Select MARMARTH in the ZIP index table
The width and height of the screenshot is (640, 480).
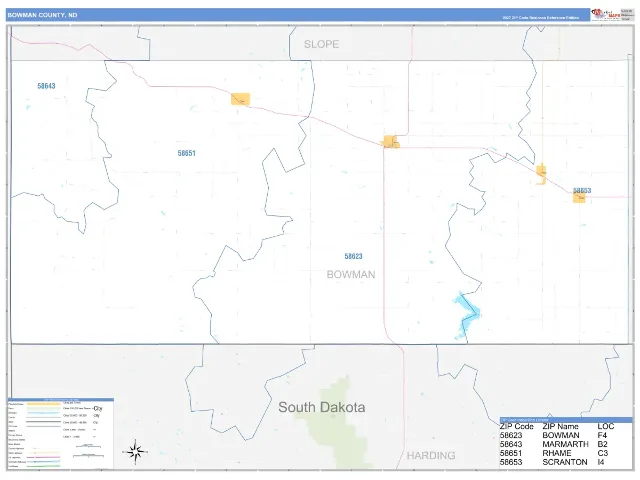(x=565, y=444)
